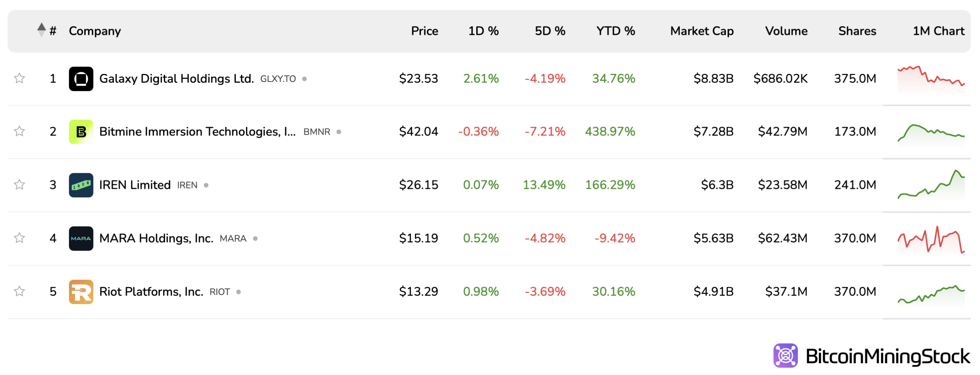Open the Galaxy Digital Holdings Ltd. link
The height and width of the screenshot is (375, 980).
pyautogui.click(x=176, y=79)
